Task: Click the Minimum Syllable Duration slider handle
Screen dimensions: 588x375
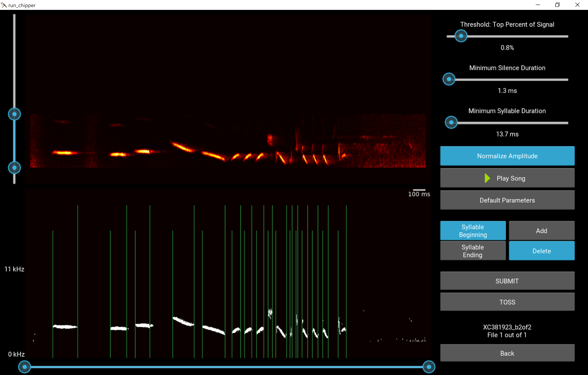Action: (451, 122)
